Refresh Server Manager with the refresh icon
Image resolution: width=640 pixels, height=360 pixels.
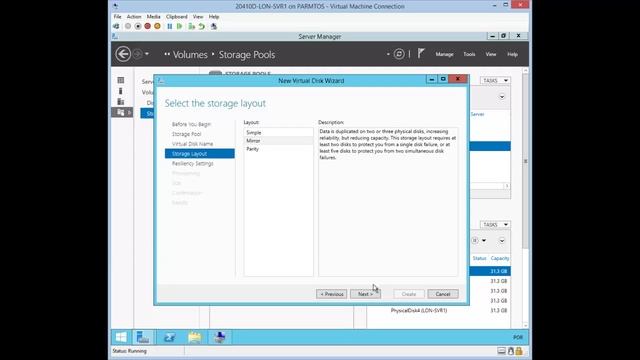coord(399,54)
